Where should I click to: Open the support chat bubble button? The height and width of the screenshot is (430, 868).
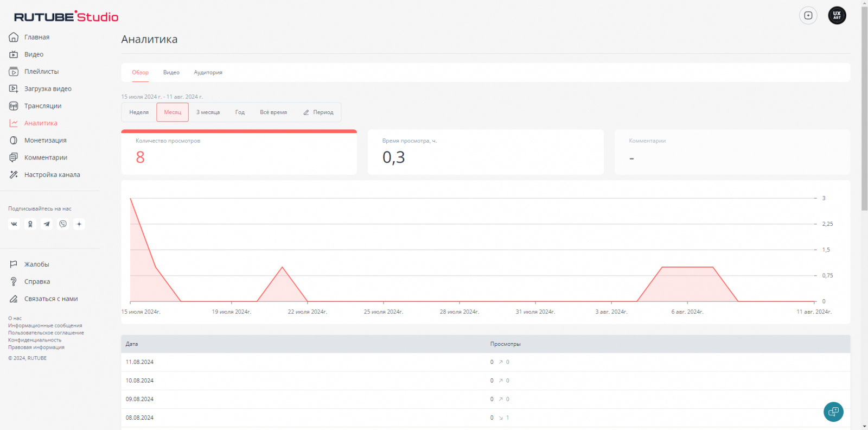coord(833,412)
